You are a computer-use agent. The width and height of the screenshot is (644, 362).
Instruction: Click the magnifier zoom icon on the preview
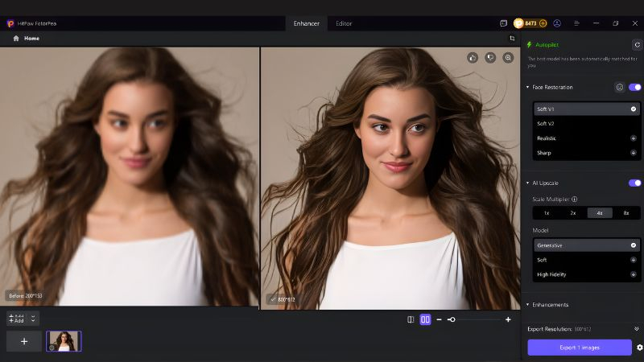509,58
